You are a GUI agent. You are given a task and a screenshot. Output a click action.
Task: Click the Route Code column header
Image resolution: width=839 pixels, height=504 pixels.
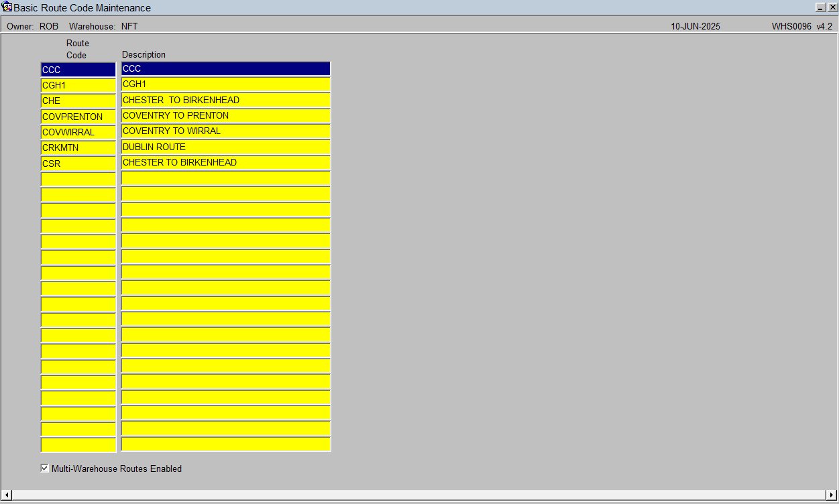77,49
